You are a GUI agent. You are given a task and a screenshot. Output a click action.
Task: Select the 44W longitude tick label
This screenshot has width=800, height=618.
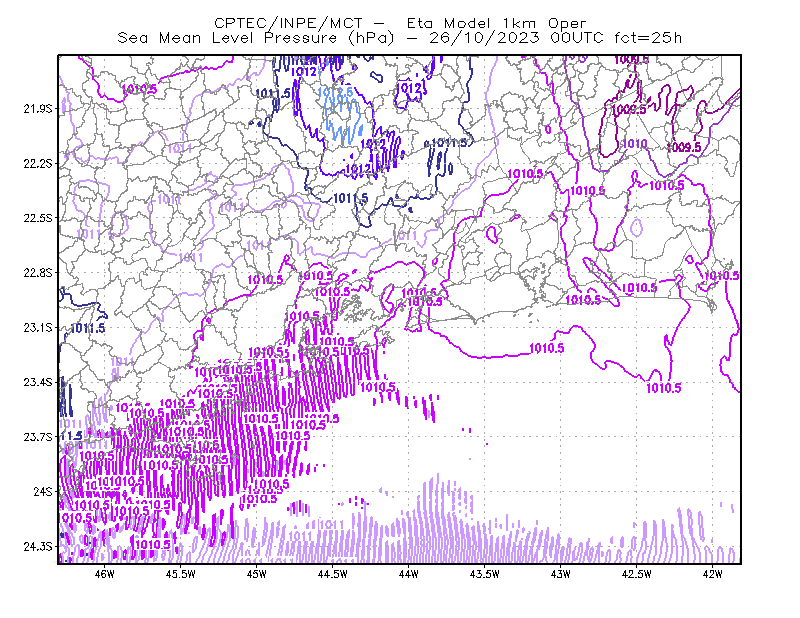pyautogui.click(x=408, y=574)
